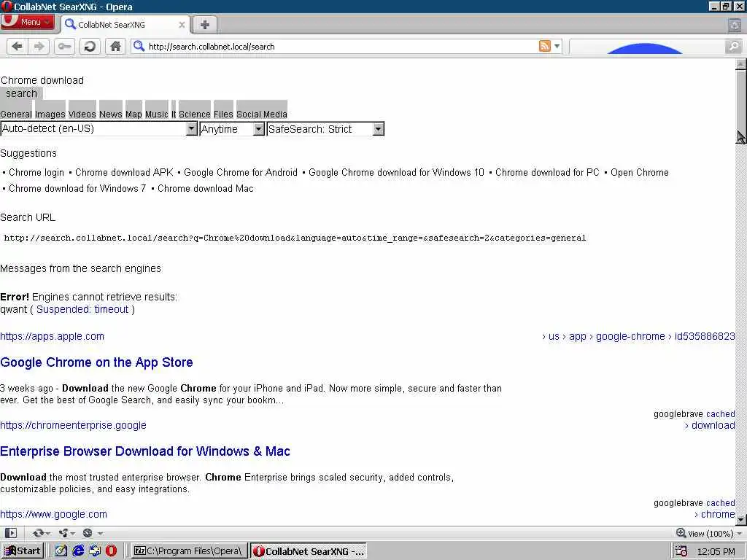Click the RSS feed icon in address bar
The height and width of the screenshot is (560, 747).
click(x=544, y=46)
